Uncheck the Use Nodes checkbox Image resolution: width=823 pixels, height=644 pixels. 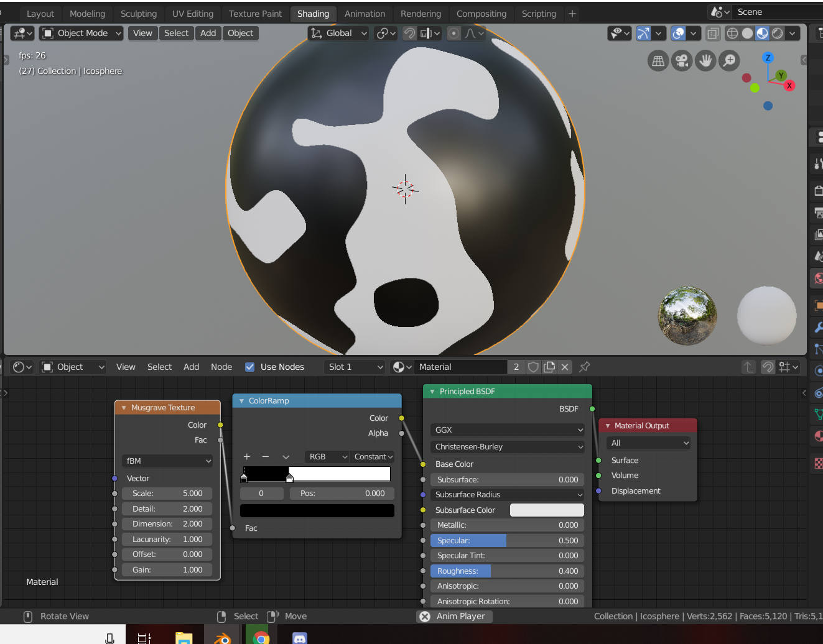tap(249, 367)
